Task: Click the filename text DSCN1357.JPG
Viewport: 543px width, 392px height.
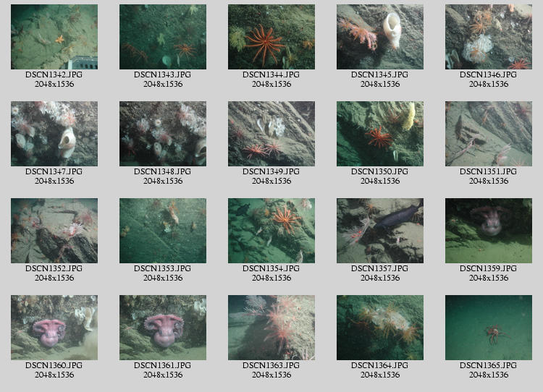Action: click(379, 268)
